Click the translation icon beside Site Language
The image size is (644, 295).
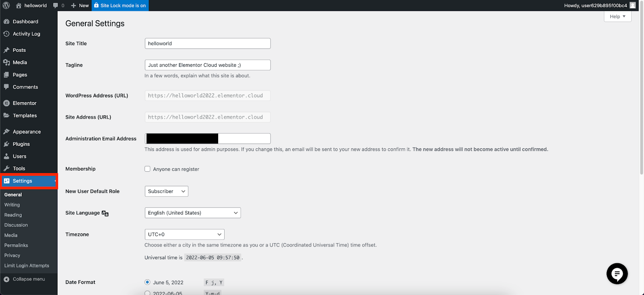[x=105, y=213]
